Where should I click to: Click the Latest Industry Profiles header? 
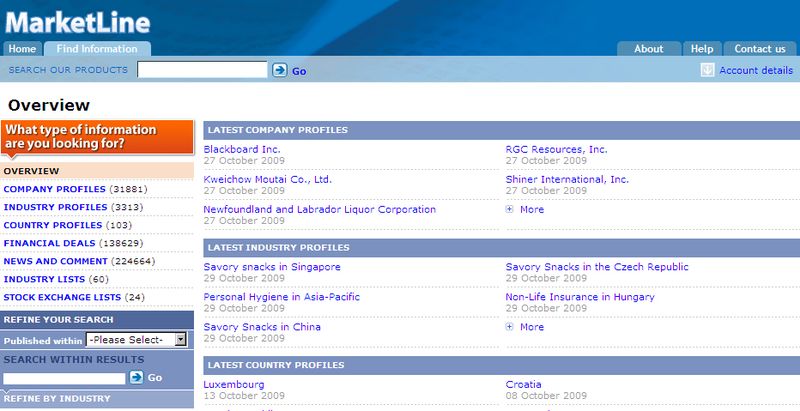502,248
